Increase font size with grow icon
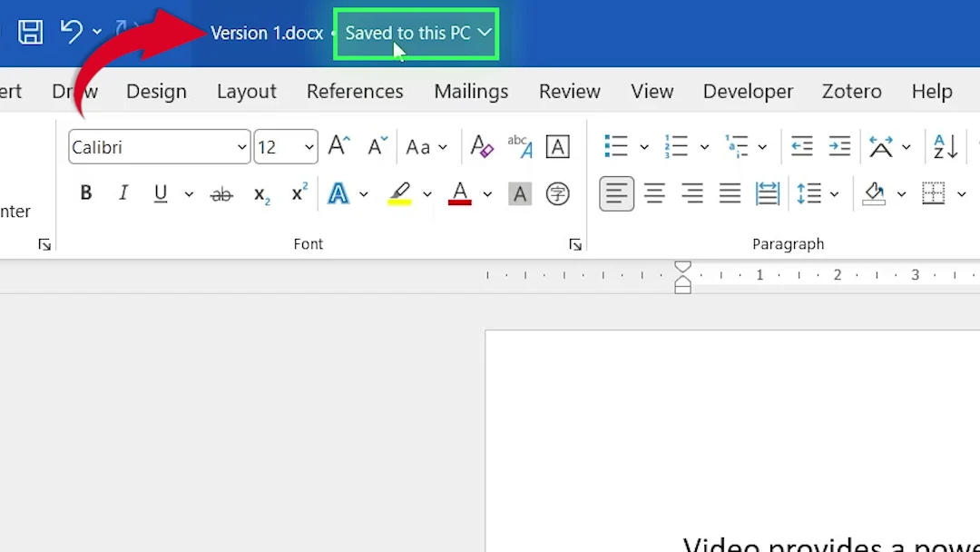The height and width of the screenshot is (552, 980). click(x=339, y=145)
